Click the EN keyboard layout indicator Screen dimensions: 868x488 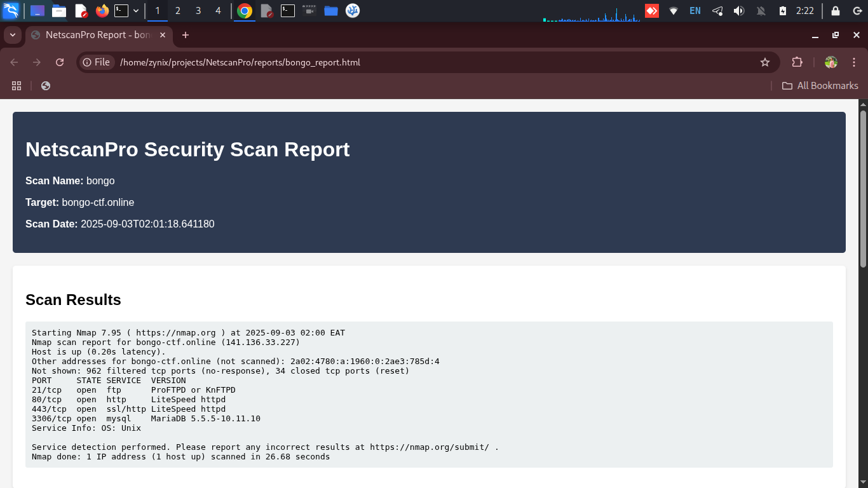695,11
